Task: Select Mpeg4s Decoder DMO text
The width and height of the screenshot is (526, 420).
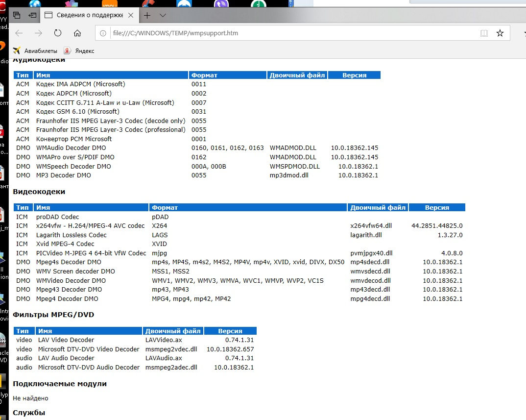Action: pos(69,262)
